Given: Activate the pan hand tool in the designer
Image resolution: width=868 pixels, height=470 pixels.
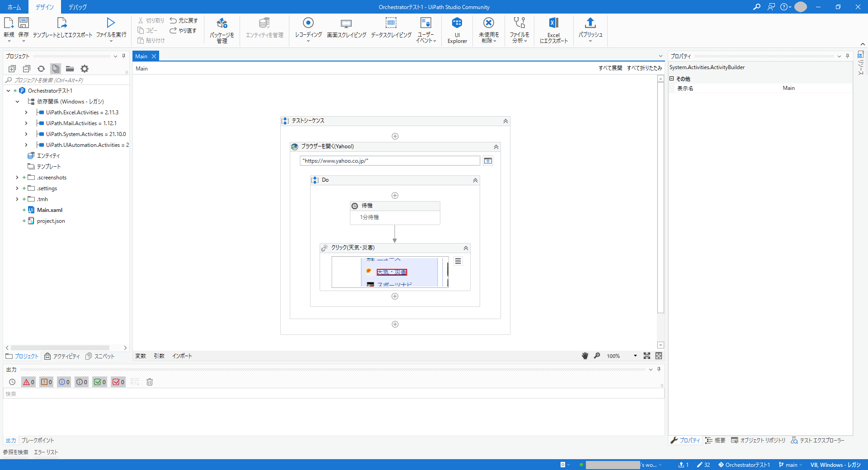Looking at the screenshot, I should coord(585,356).
